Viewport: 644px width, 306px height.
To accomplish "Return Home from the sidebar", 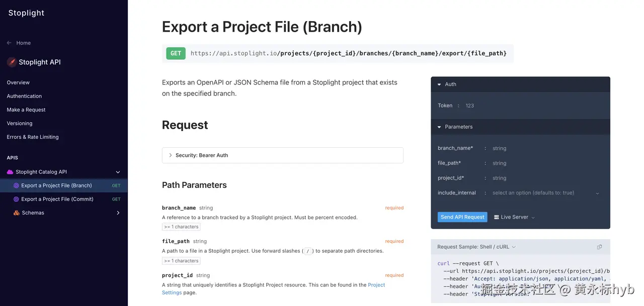I will click(23, 43).
